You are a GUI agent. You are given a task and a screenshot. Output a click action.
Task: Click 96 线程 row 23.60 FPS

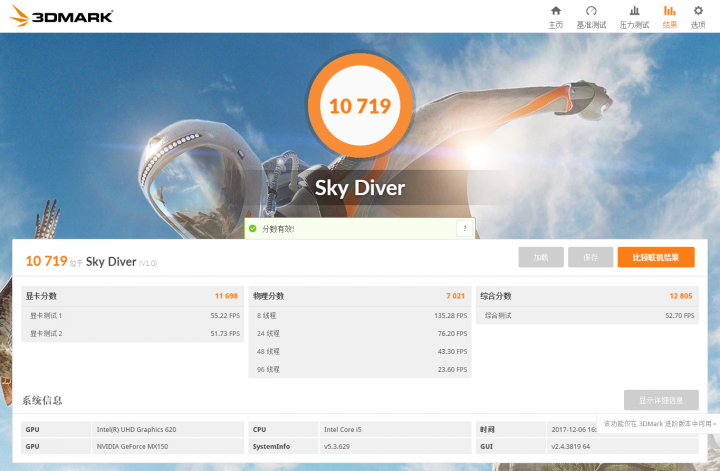pyautogui.click(x=360, y=370)
